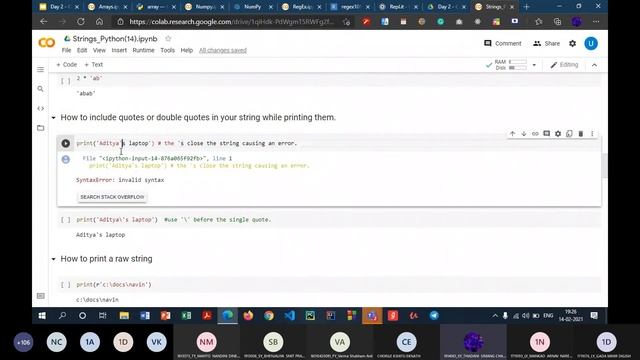The height and width of the screenshot is (360, 640).
Task: Open Firefox from the taskbar
Action: [248, 316]
